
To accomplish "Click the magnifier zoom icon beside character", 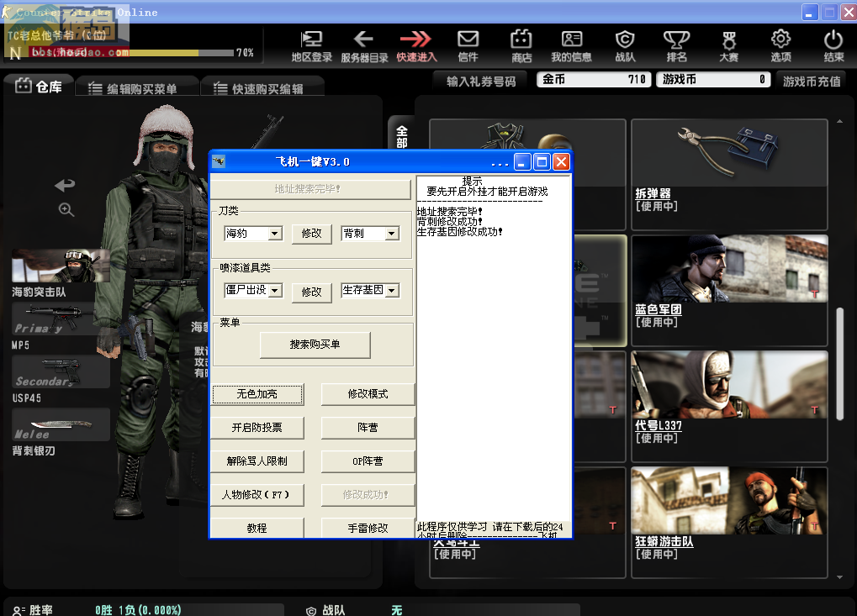I will pyautogui.click(x=66, y=210).
